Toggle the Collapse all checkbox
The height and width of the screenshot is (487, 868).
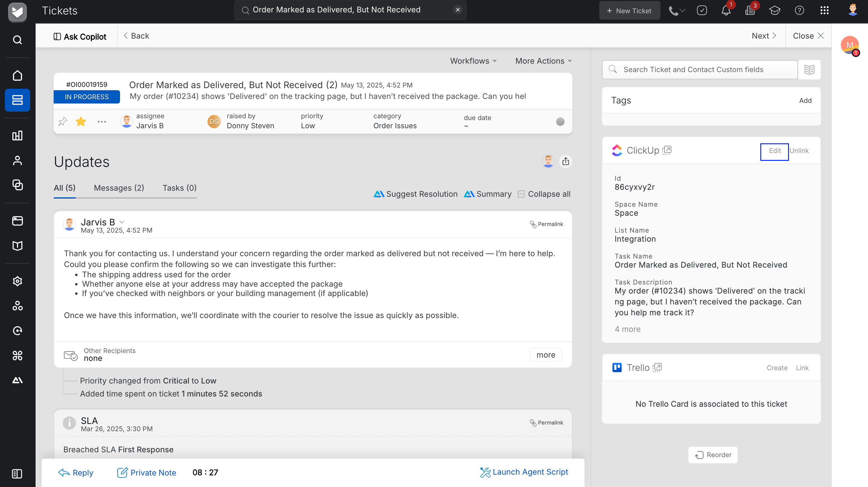click(521, 194)
